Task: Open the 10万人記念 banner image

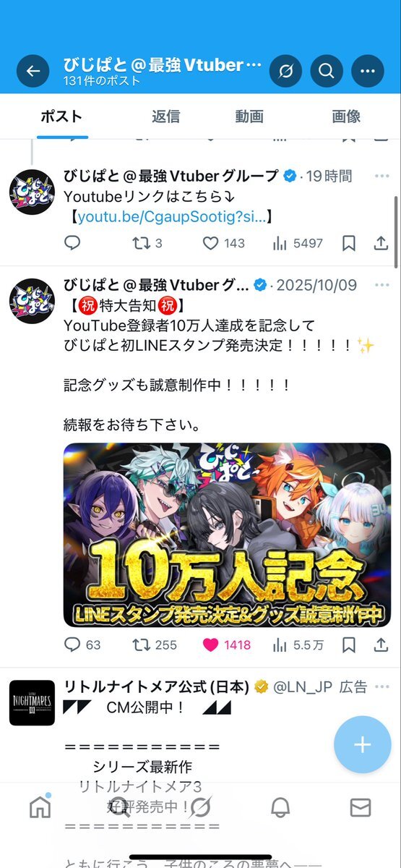Action: click(x=228, y=535)
